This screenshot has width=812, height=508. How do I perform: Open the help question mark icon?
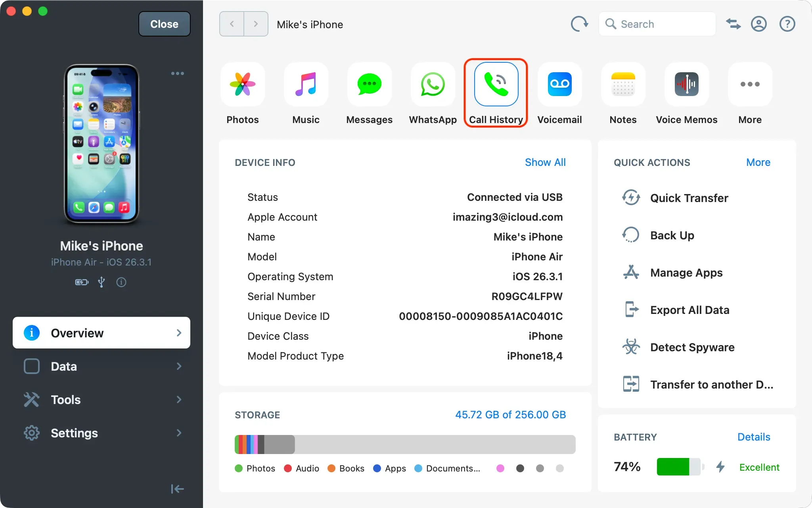pyautogui.click(x=787, y=24)
